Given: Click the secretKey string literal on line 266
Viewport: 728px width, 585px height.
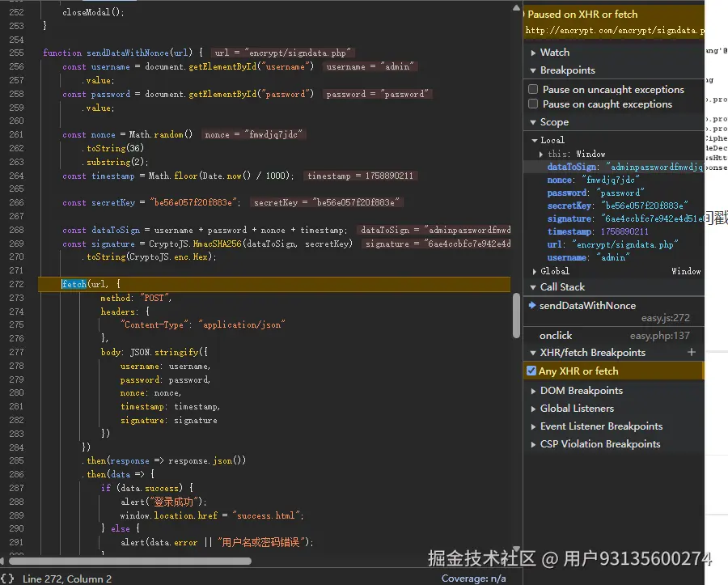Looking at the screenshot, I should [x=193, y=202].
